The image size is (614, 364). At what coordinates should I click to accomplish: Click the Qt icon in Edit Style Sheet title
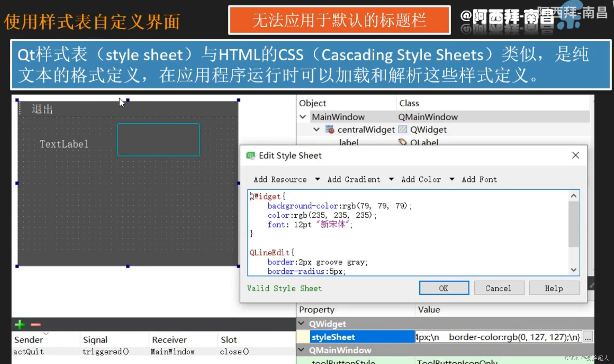click(251, 155)
